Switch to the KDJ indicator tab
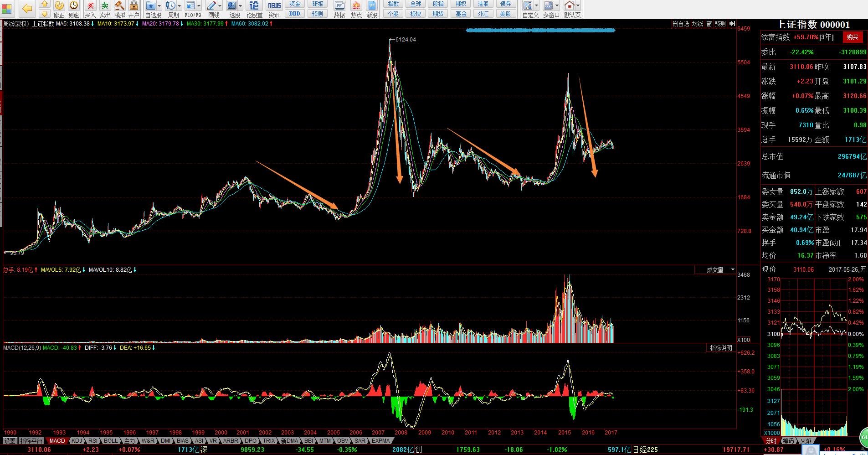 [77, 441]
